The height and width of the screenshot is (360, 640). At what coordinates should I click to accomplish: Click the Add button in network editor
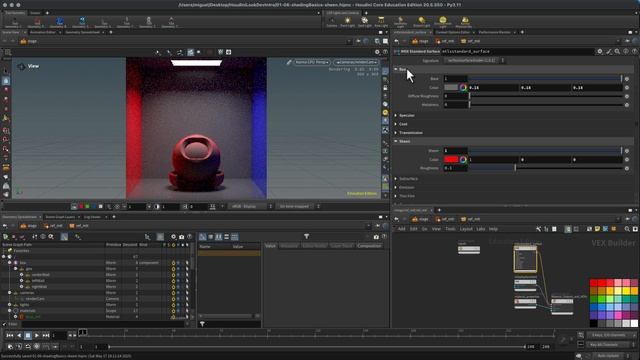point(402,229)
